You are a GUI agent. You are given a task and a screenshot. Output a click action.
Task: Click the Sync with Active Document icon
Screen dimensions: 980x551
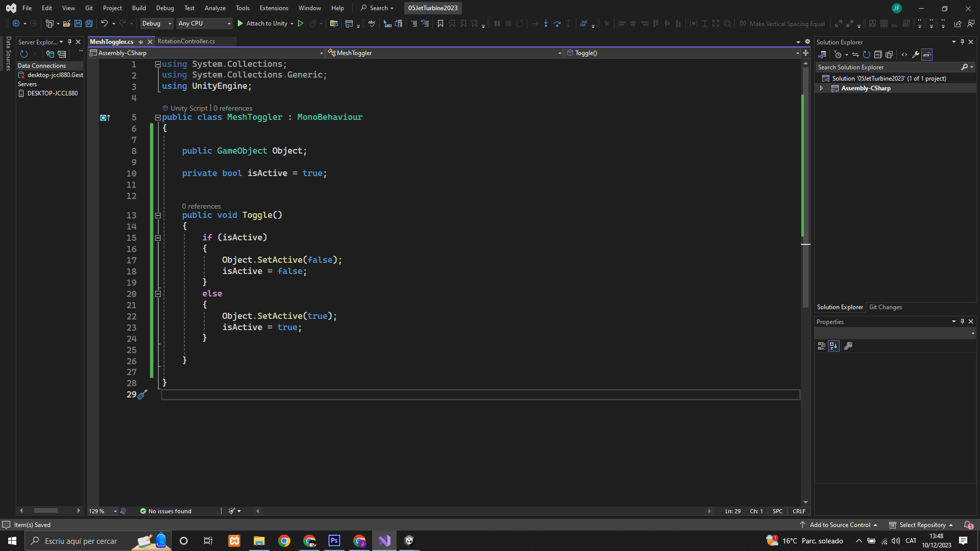click(855, 55)
